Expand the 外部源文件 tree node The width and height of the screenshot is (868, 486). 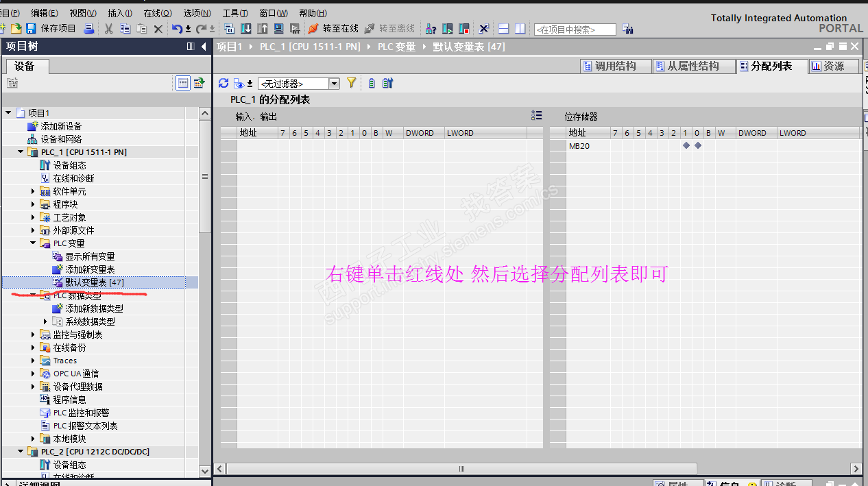(33, 230)
